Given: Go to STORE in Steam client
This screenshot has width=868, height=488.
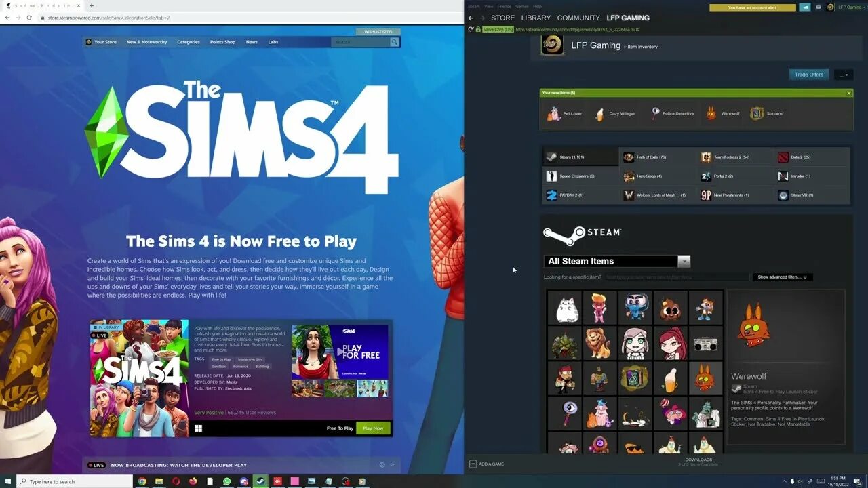Looking at the screenshot, I should pyautogui.click(x=502, y=18).
